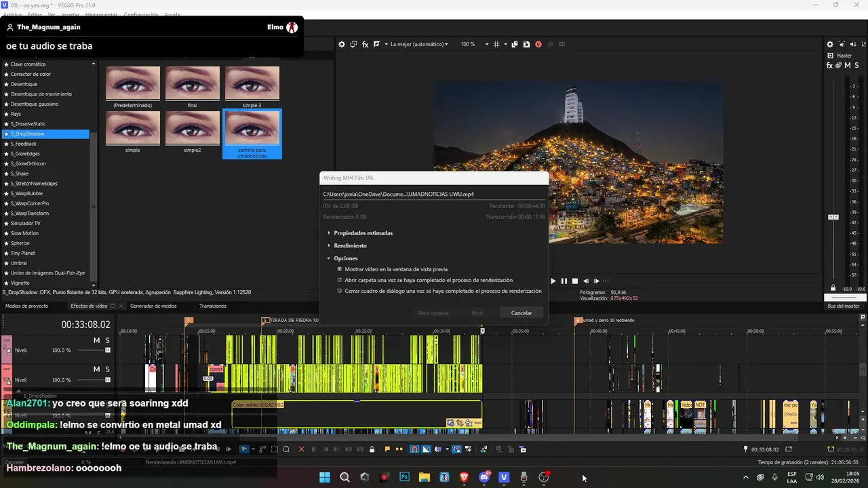Open video output FX icon in preview
This screenshot has height=488, width=868.
[365, 44]
